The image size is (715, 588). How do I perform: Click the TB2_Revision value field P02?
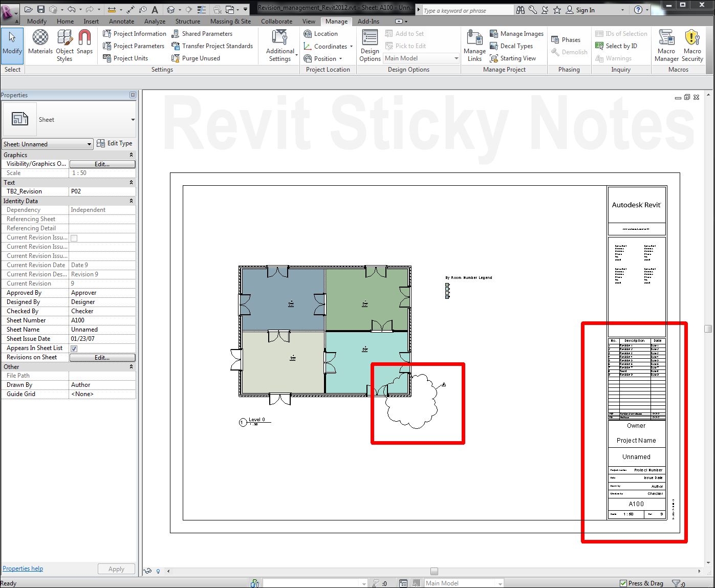point(102,191)
